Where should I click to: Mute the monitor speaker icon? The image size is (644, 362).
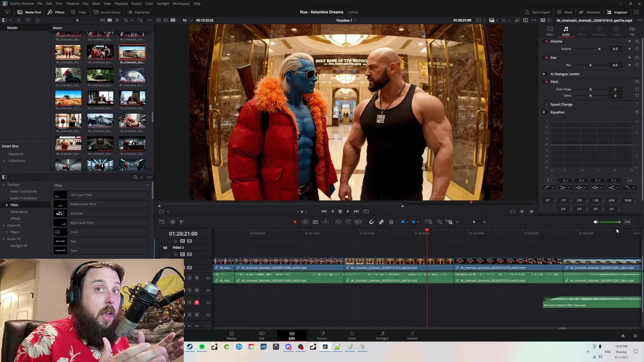(x=596, y=222)
